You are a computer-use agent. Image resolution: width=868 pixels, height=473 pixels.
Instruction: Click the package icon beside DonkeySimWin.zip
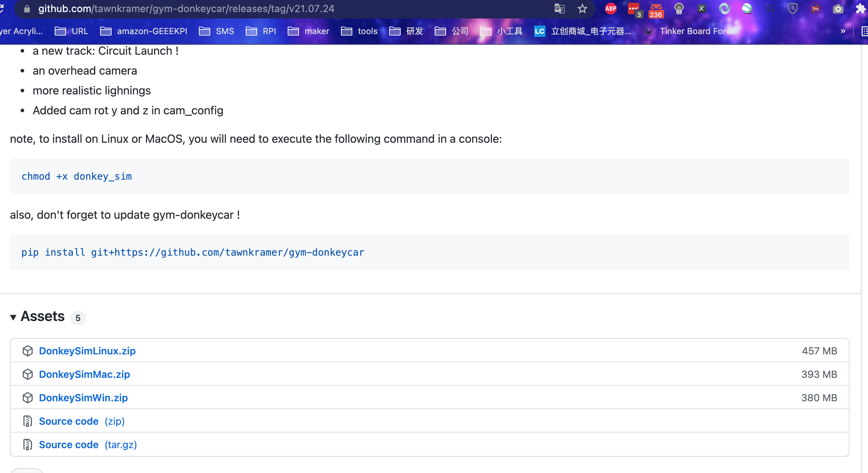click(x=28, y=398)
